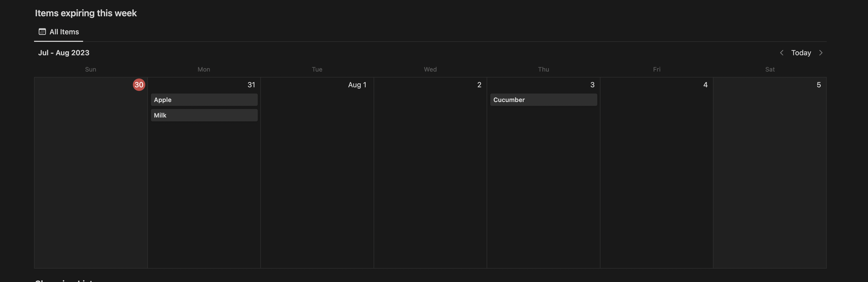Click the Items expiring this week heading
868x282 pixels.
[86, 13]
